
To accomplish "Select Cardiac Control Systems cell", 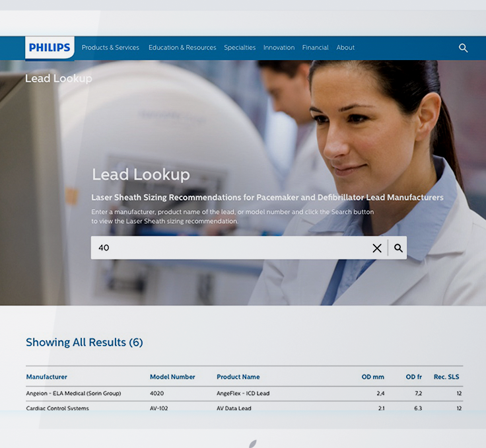I will 57,408.
